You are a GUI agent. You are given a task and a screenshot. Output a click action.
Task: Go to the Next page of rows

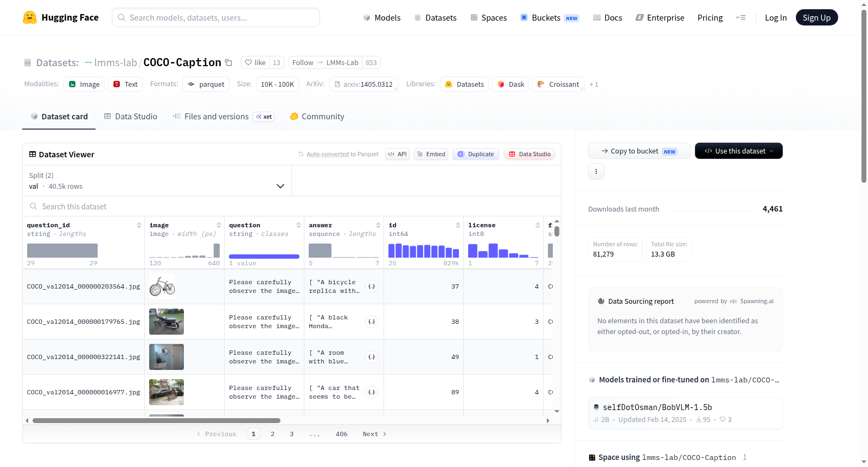374,434
